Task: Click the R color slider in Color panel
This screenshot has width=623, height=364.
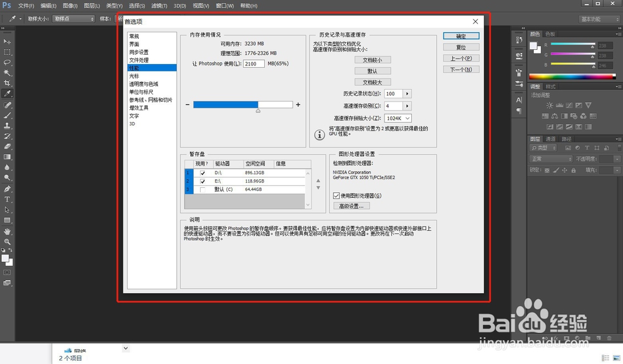Action: pyautogui.click(x=573, y=44)
